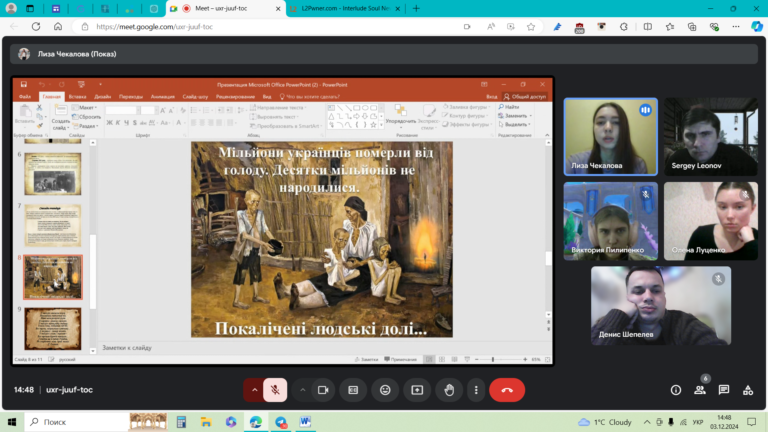Open File Explorer from the taskbar

[206, 422]
